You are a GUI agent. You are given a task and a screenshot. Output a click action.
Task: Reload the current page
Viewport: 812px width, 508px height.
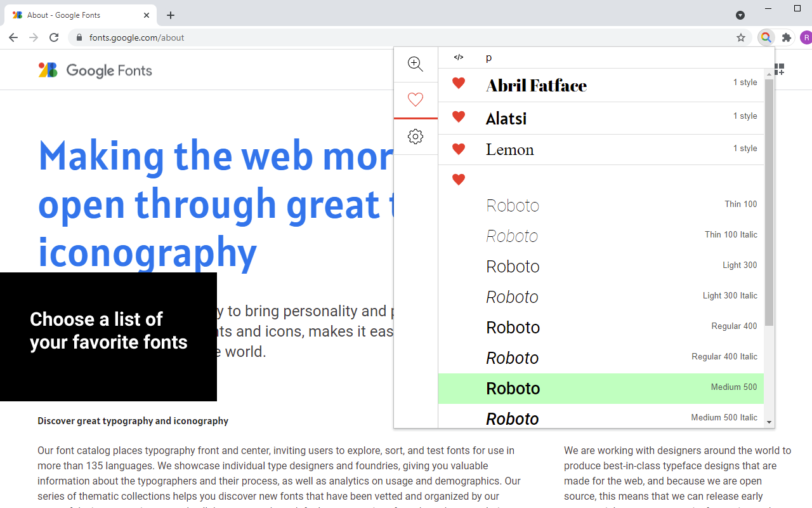[x=54, y=37]
